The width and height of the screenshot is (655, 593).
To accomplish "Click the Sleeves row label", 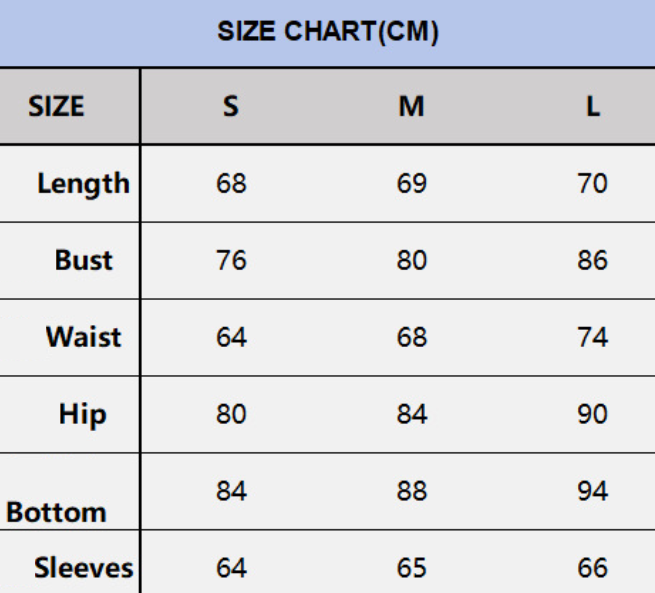I will pos(84,568).
